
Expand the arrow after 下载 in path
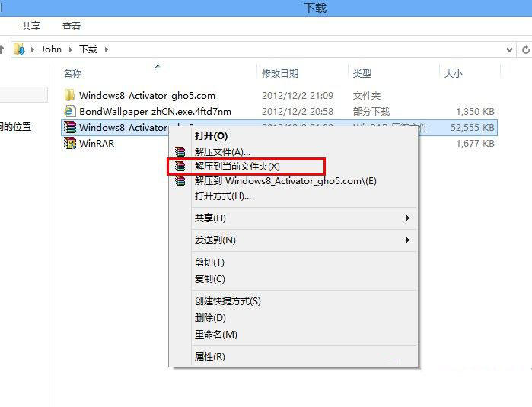coord(107,50)
